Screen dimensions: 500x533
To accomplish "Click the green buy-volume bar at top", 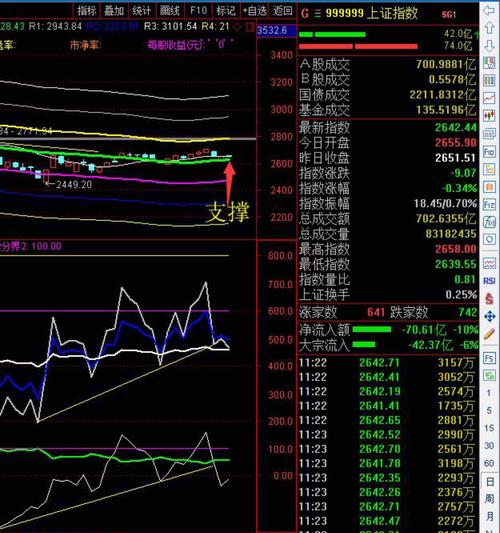I will pos(332,34).
